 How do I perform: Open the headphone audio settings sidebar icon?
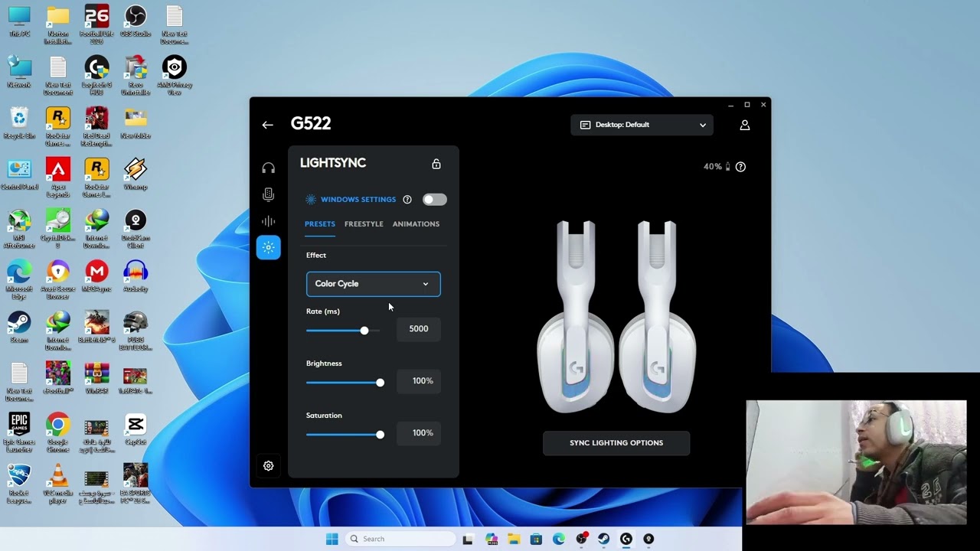(x=268, y=168)
